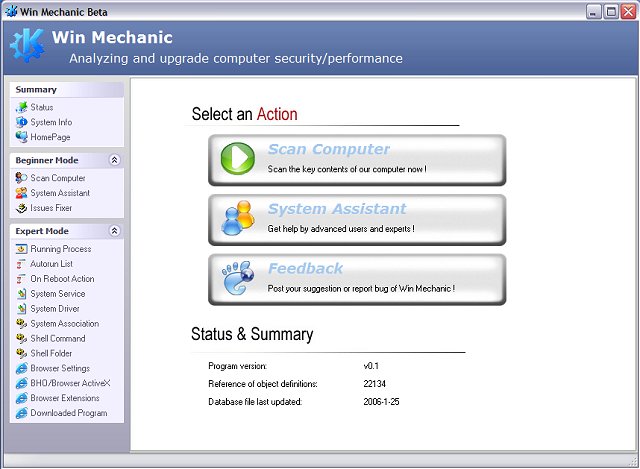Image resolution: width=640 pixels, height=469 pixels.
Task: Minimize the Win Mechanic Beta window
Action: point(594,11)
